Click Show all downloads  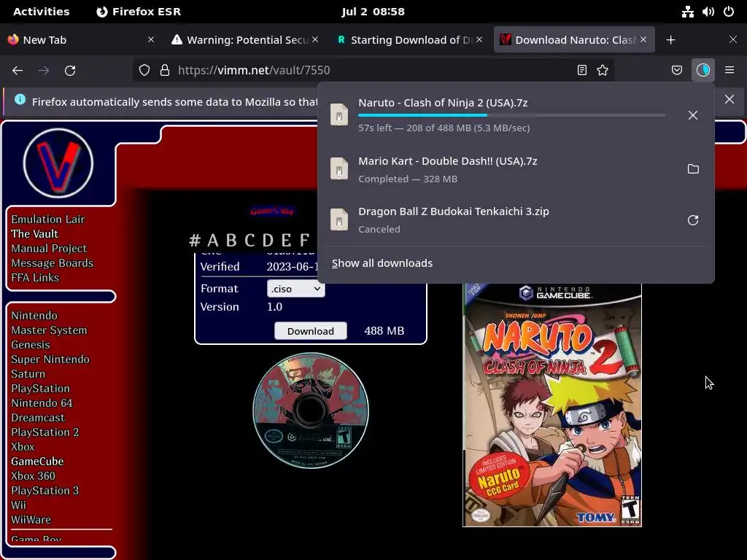[382, 263]
